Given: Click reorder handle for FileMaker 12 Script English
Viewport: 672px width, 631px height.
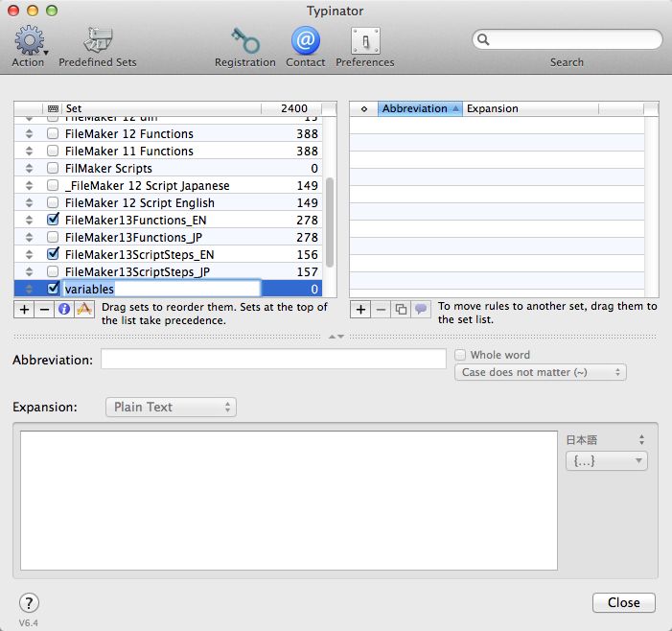Looking at the screenshot, I should coord(29,202).
